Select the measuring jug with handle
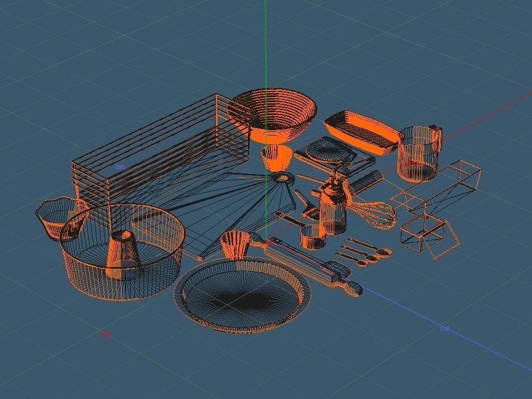 click(x=419, y=154)
